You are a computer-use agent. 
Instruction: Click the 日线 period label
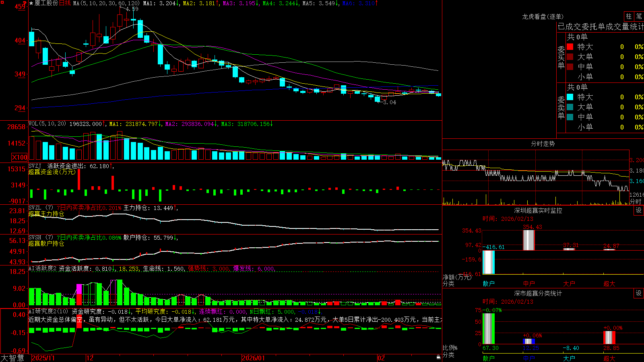click(x=65, y=3)
